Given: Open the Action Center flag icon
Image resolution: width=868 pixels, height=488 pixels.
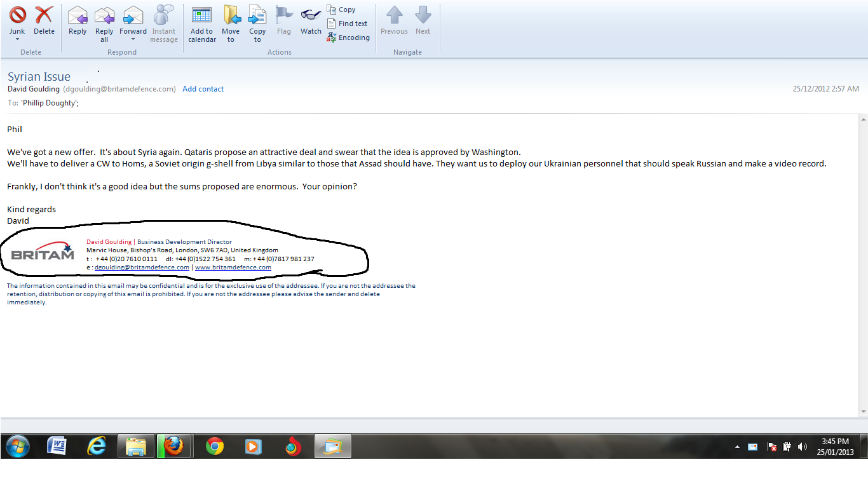Looking at the screenshot, I should click(x=771, y=447).
